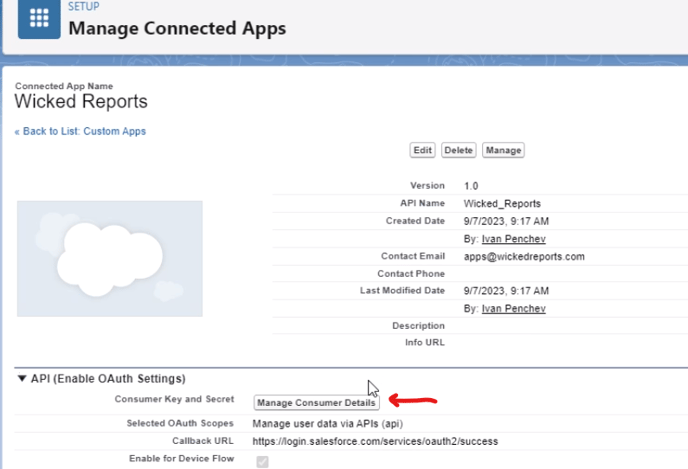688x469 pixels.
Task: Click the Callback URL field label
Action: [203, 441]
